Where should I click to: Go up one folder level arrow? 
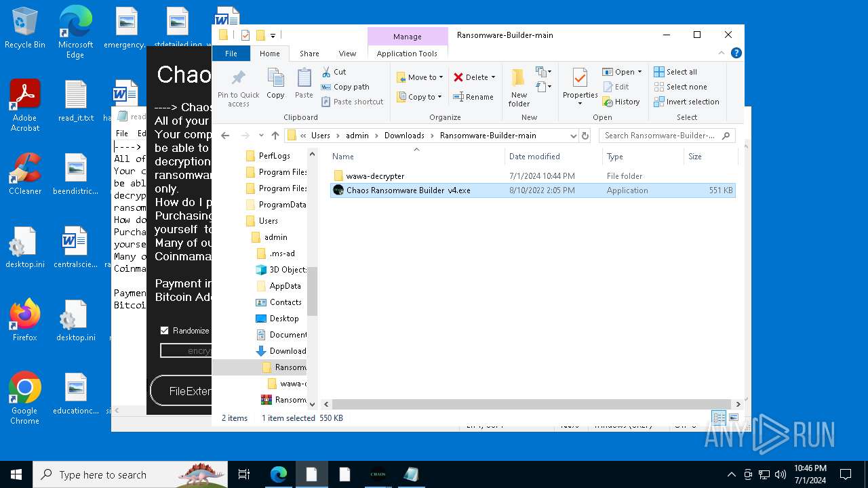pyautogui.click(x=275, y=136)
